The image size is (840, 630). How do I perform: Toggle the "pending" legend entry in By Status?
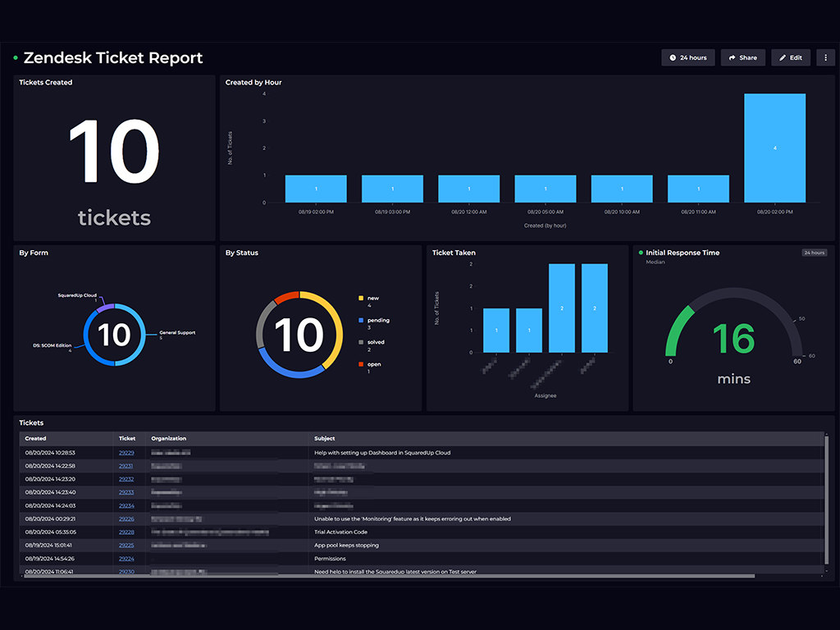pyautogui.click(x=378, y=320)
